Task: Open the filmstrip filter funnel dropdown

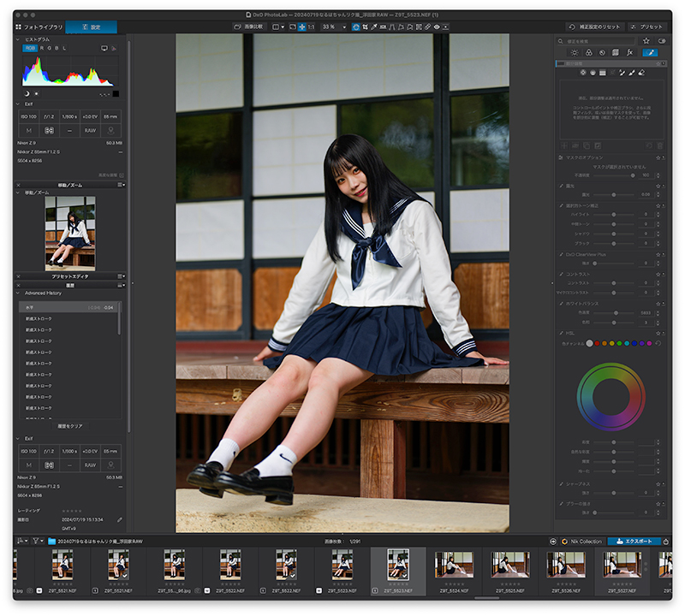Action: 38,541
